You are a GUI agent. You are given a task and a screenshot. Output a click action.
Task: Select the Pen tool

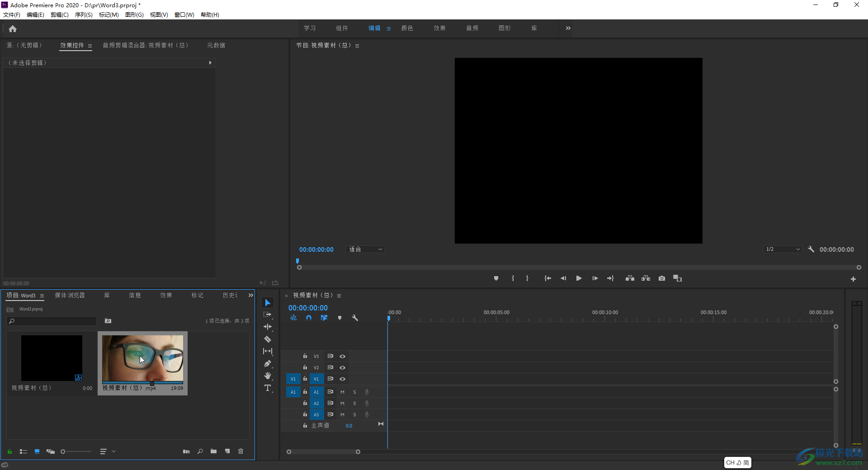point(268,363)
